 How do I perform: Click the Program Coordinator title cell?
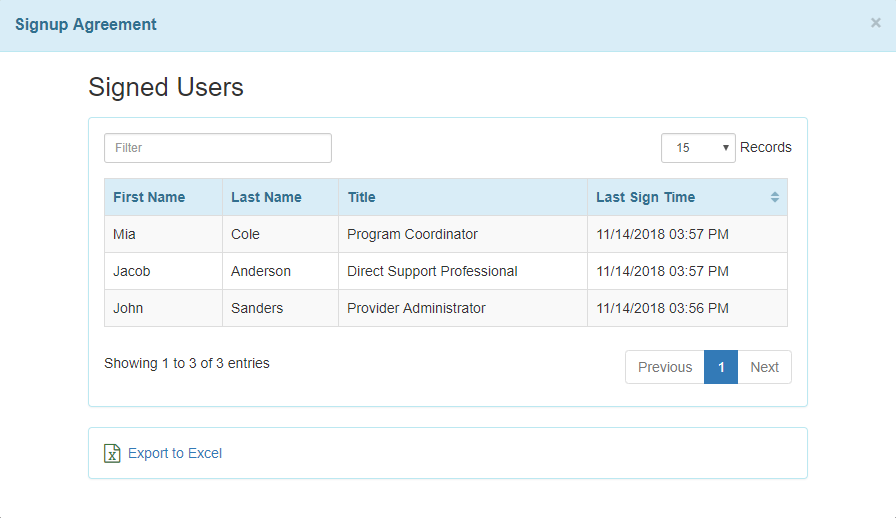pyautogui.click(x=412, y=234)
